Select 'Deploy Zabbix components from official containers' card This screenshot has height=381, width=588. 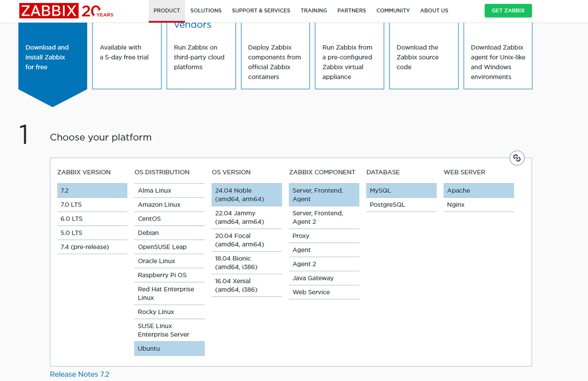tap(275, 56)
